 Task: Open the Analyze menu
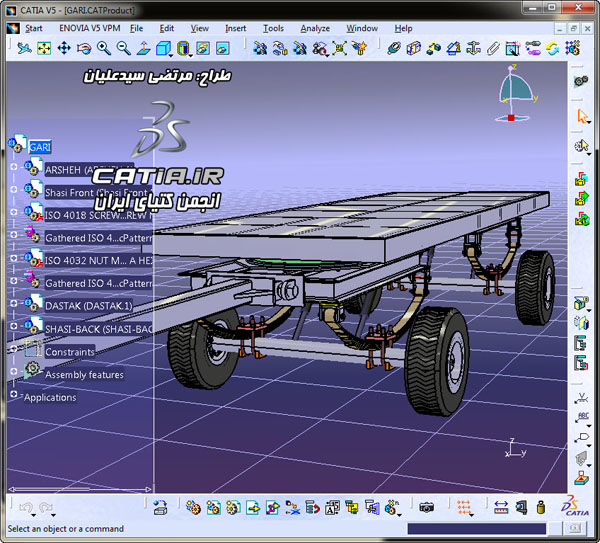coord(315,28)
